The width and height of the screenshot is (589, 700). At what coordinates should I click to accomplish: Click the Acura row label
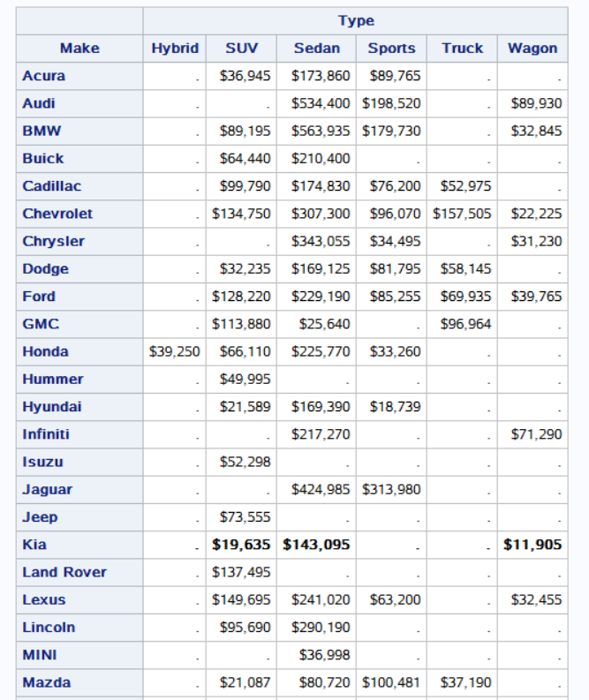(44, 76)
